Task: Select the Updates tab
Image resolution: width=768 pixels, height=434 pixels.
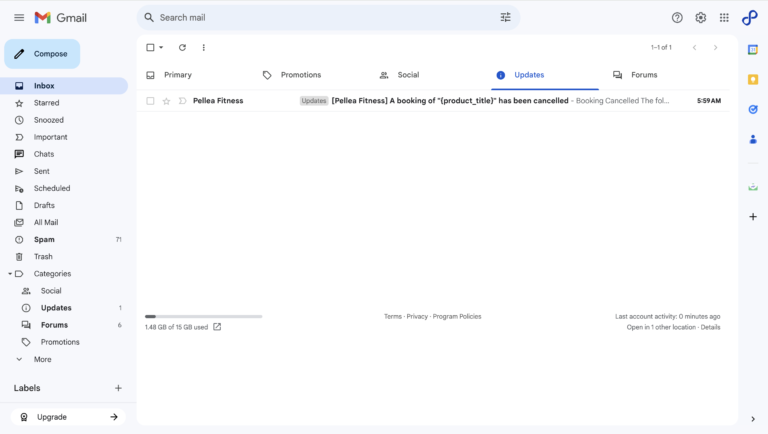Action: click(545, 75)
